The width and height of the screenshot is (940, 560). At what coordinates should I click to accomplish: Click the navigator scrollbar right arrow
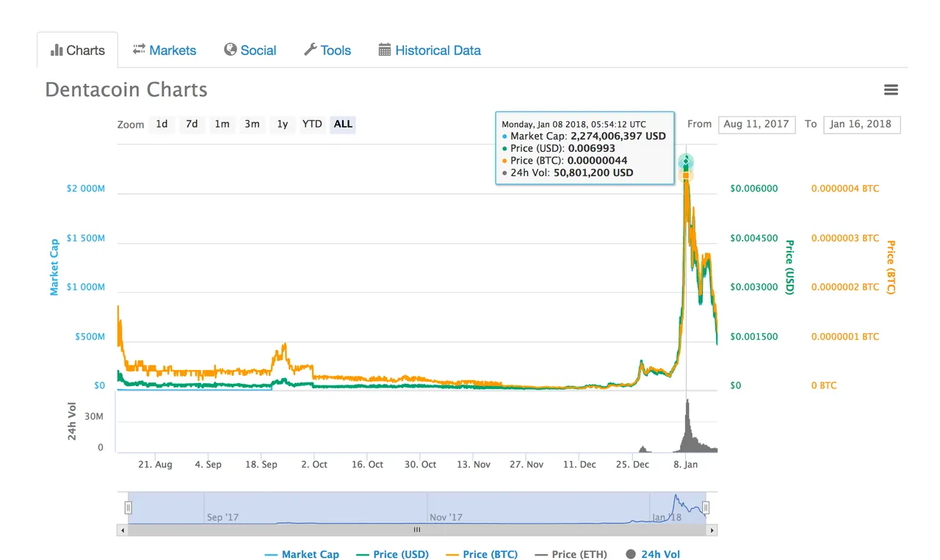tap(712, 530)
